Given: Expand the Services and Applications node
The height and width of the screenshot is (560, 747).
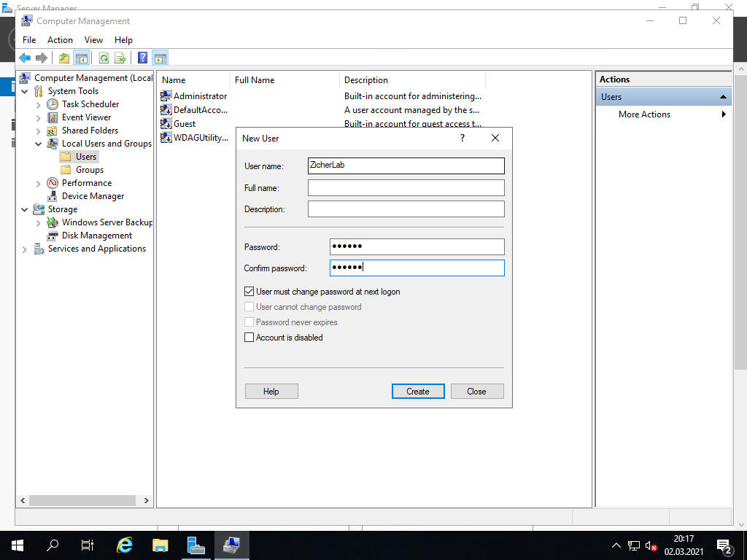Looking at the screenshot, I should coord(25,249).
